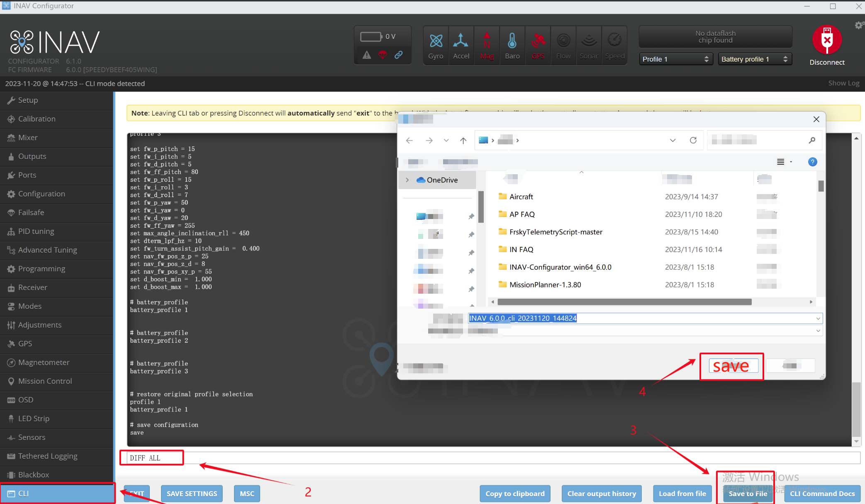Open the MissionPlanner-1.3.80 folder
This screenshot has width=865, height=504.
(x=545, y=285)
